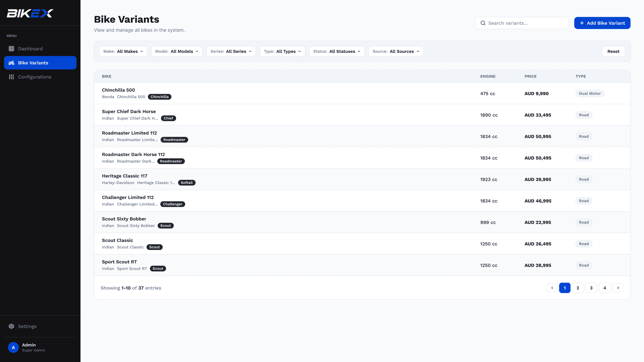This screenshot has width=644, height=362.
Task: Click the Admin avatar circle
Action: tap(13, 347)
